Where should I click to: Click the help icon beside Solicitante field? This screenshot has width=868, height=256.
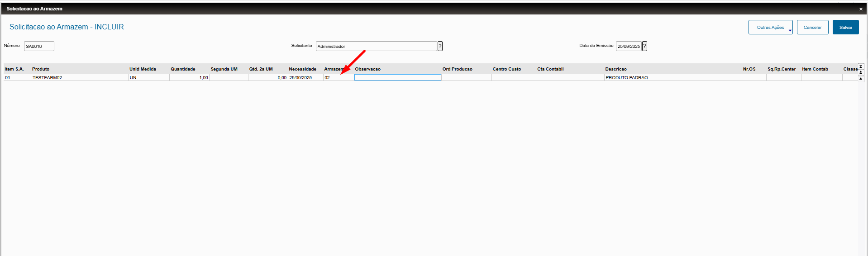pyautogui.click(x=440, y=46)
